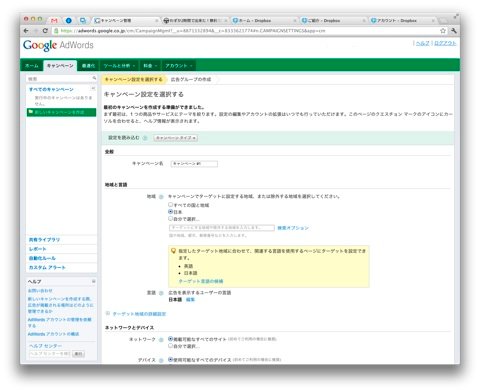Select the 日本 region radio option
Image resolution: width=480 pixels, height=392 pixels.
click(170, 212)
